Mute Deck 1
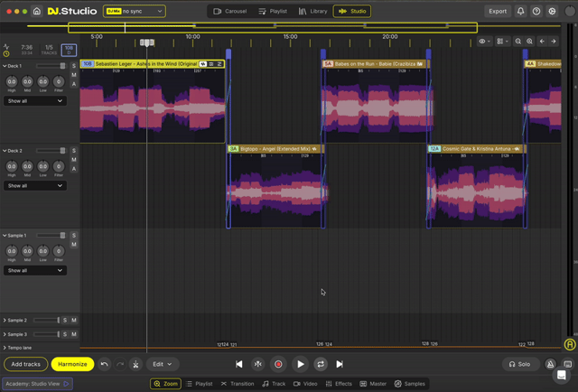Image resolution: width=578 pixels, height=392 pixels. point(74,75)
